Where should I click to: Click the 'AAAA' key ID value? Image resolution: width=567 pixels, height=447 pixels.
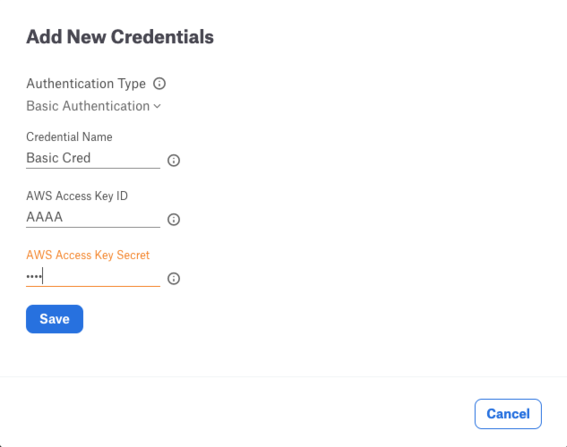tap(44, 217)
